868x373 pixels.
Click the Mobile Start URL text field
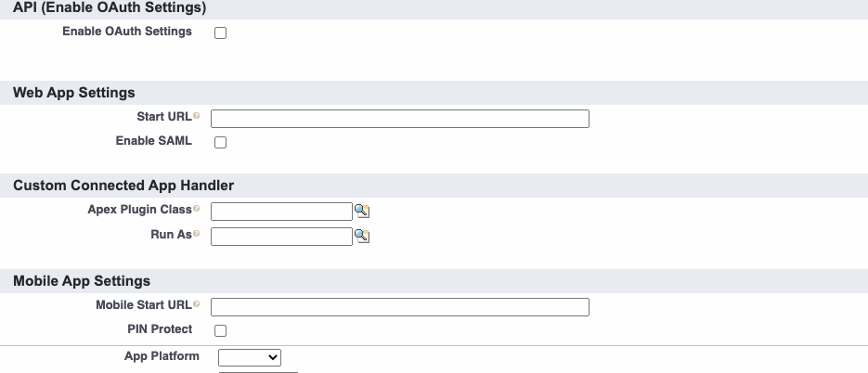pyautogui.click(x=400, y=307)
